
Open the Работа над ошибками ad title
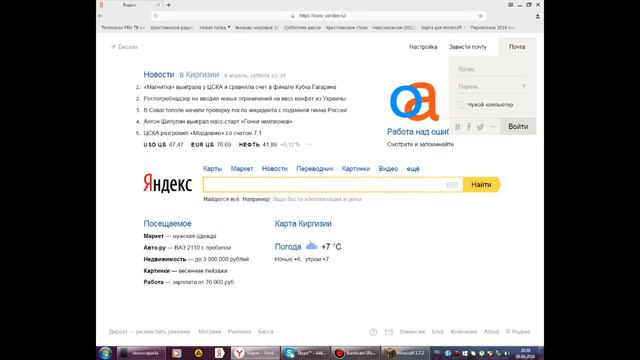418,132
